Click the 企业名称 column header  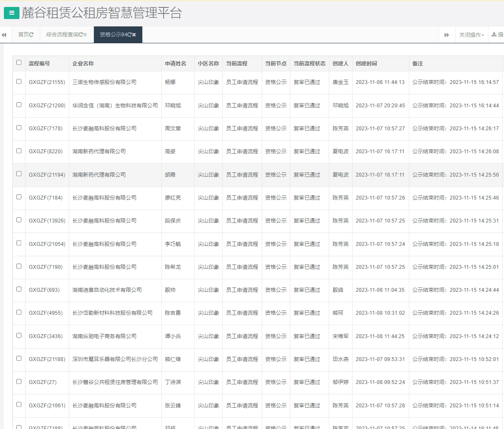pos(83,64)
